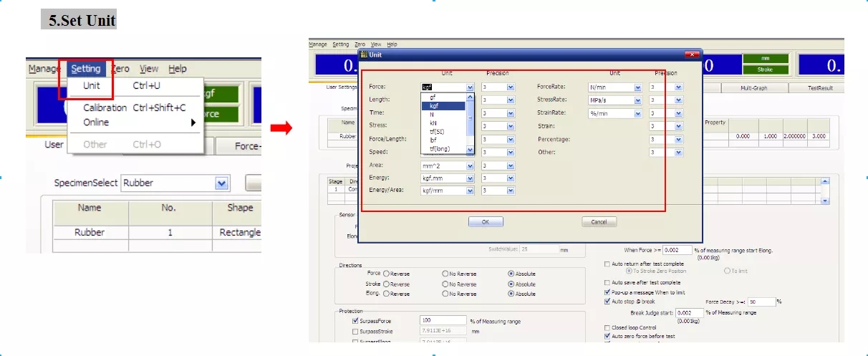Select kN from the force unit list
The width and height of the screenshot is (868, 356).
433,122
